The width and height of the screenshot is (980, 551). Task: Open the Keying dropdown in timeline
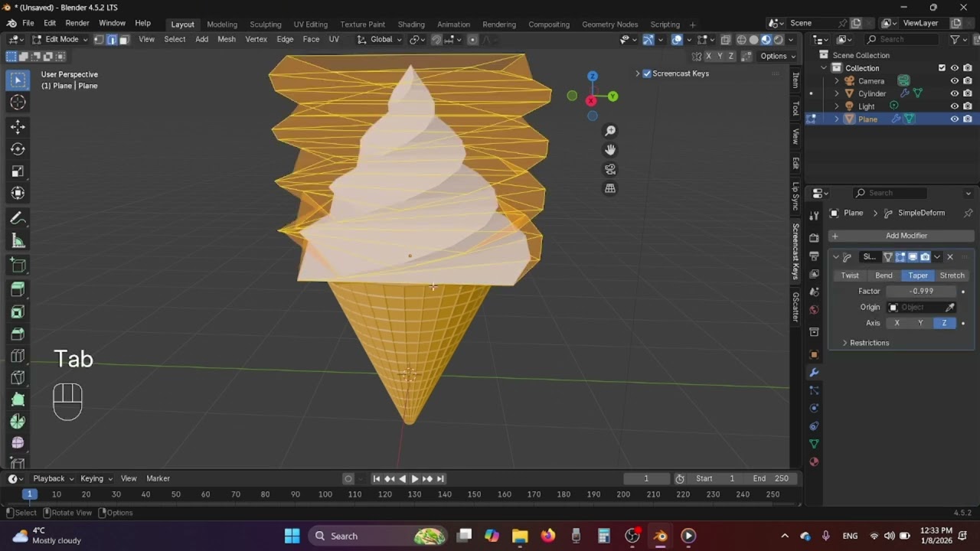(x=96, y=478)
